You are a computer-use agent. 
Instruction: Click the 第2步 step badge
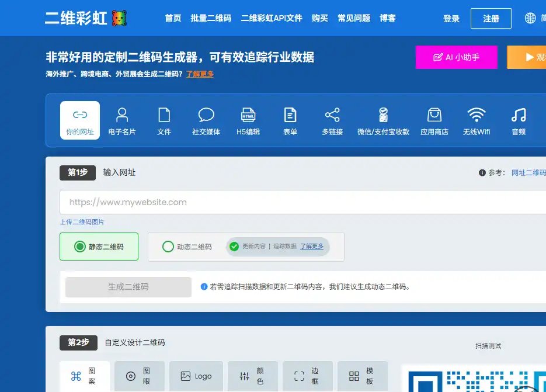(x=78, y=343)
